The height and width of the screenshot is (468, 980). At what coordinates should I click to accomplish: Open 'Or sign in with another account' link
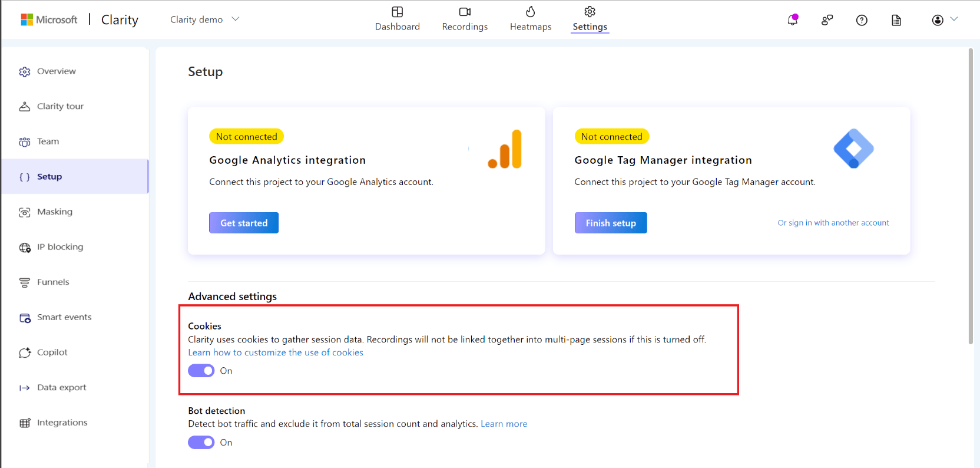(833, 223)
